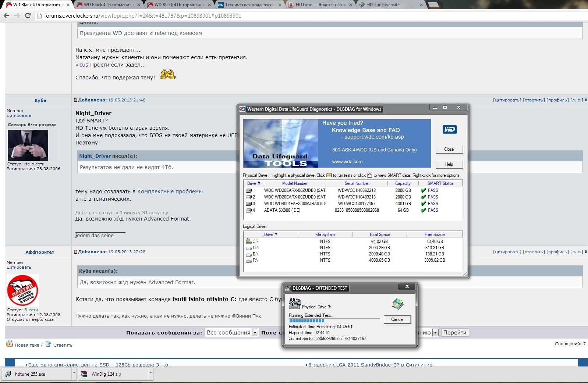Click the Physical Drive 3 icon in Extended Test
The image size is (588, 383).
pos(295,304)
